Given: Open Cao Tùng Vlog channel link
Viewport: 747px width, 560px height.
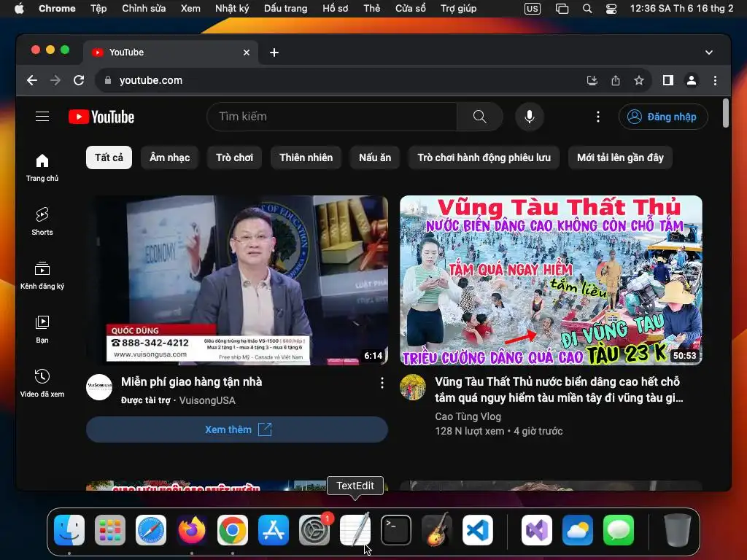Looking at the screenshot, I should point(468,416).
